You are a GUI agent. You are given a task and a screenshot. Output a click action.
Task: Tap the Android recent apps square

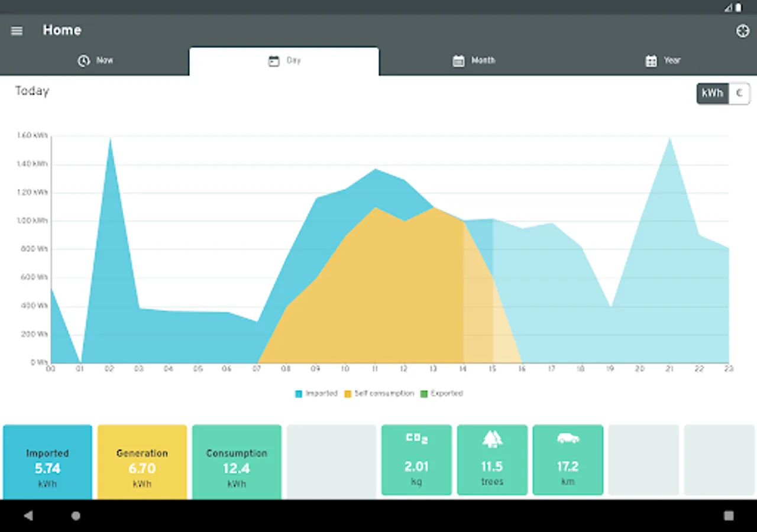point(729,516)
